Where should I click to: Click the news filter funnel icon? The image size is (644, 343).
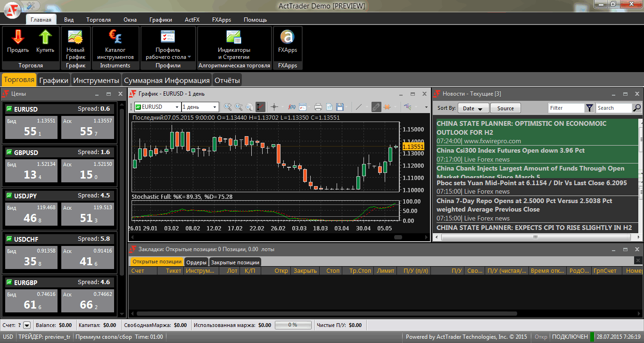click(590, 108)
